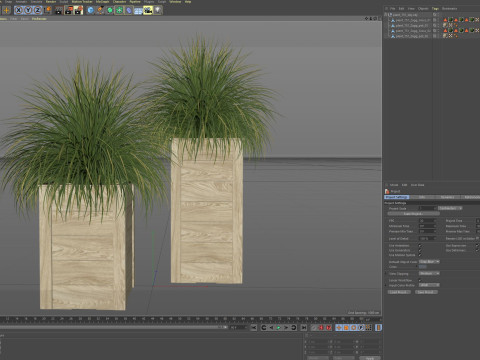480x360 pixels.
Task: Toggle the X axis lock
Action: click(19, 10)
